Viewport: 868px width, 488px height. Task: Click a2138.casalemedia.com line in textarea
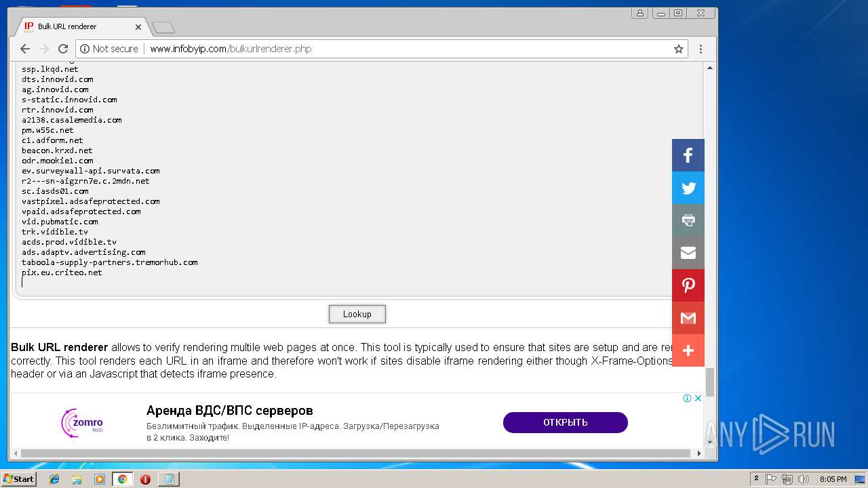coord(72,120)
